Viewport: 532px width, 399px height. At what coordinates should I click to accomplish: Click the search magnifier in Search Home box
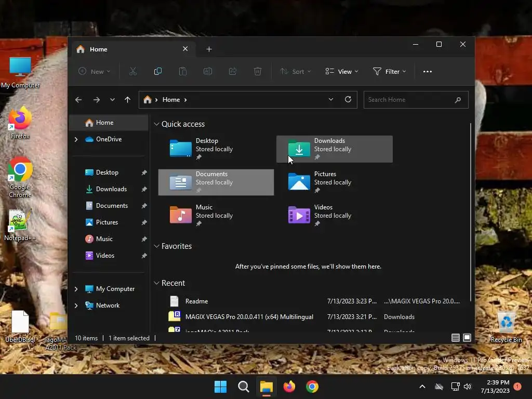(458, 100)
